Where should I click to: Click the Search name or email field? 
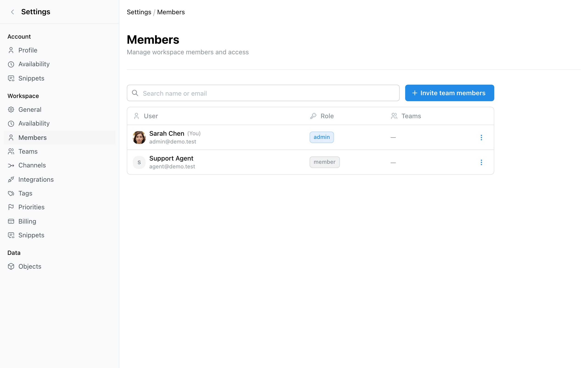pos(263,93)
